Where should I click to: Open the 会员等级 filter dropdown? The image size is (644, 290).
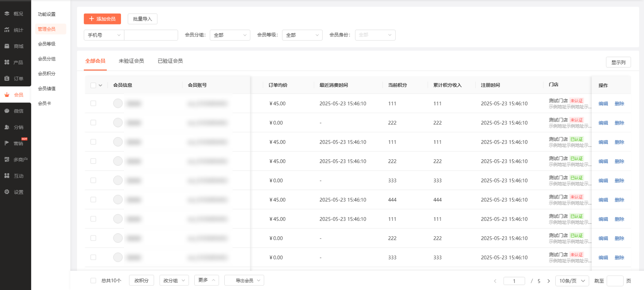[302, 35]
